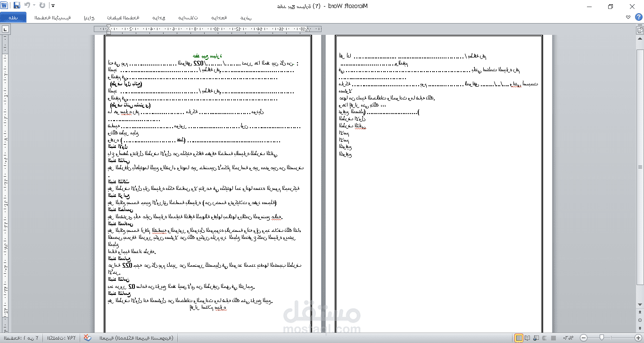Switch to Full Screen Reading view
This screenshot has width=644, height=343.
coord(528,338)
